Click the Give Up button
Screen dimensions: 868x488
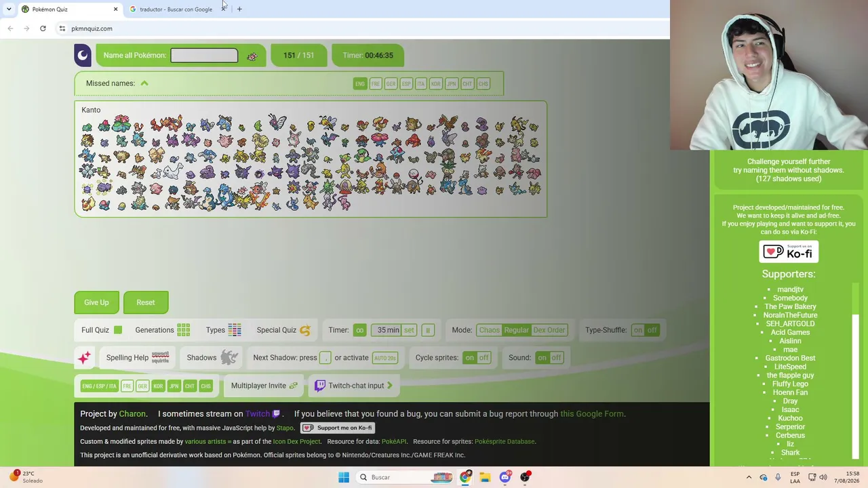click(x=96, y=303)
